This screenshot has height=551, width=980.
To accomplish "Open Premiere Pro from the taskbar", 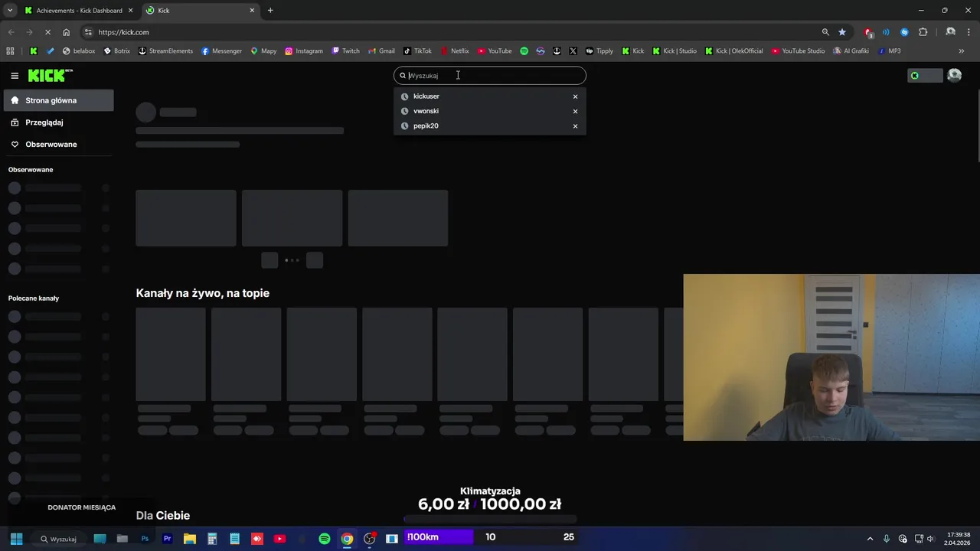I will [167, 539].
